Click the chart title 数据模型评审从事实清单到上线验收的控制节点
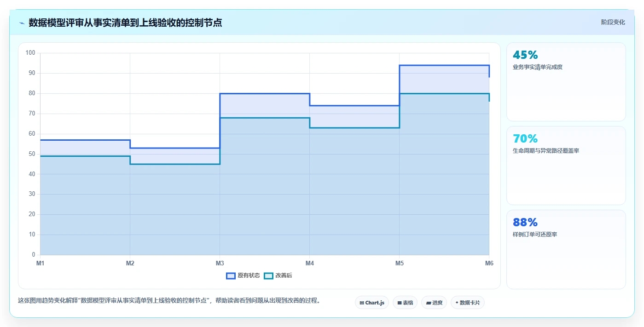Screen dimensions: 644x327 (x=125, y=23)
